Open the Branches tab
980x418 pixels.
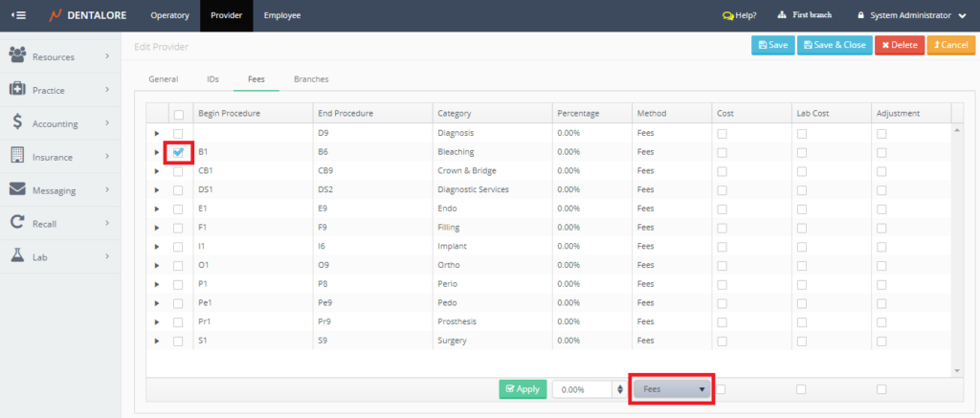click(x=310, y=78)
